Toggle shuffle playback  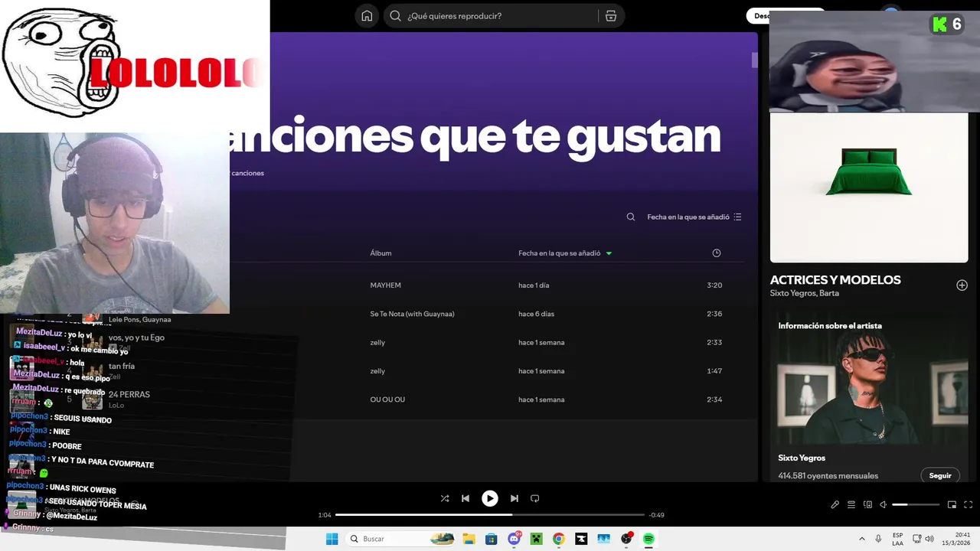445,498
